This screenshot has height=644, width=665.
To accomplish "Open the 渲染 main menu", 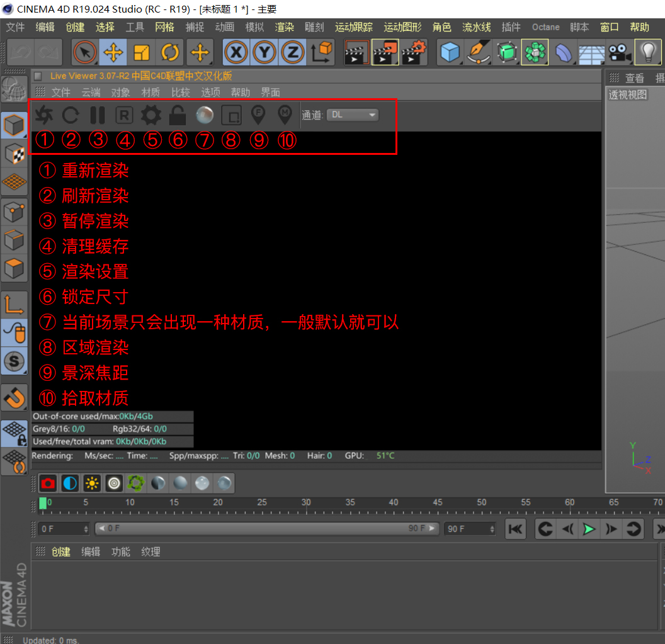I will 284,27.
